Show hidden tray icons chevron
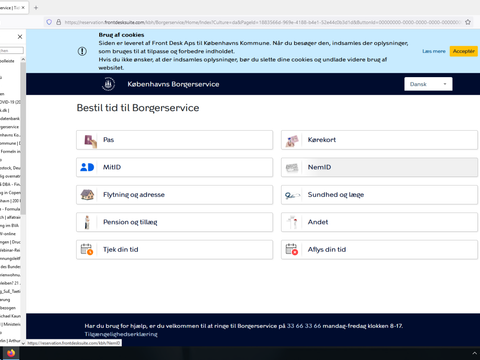This screenshot has width=480, height=360. pos(475,353)
